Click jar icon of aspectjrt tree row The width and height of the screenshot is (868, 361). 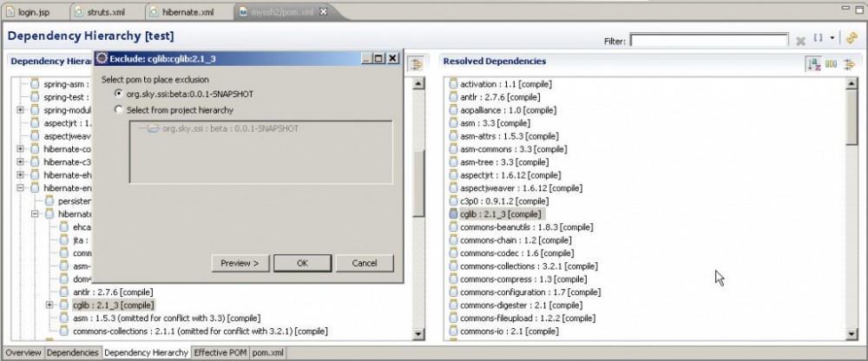coord(35,123)
